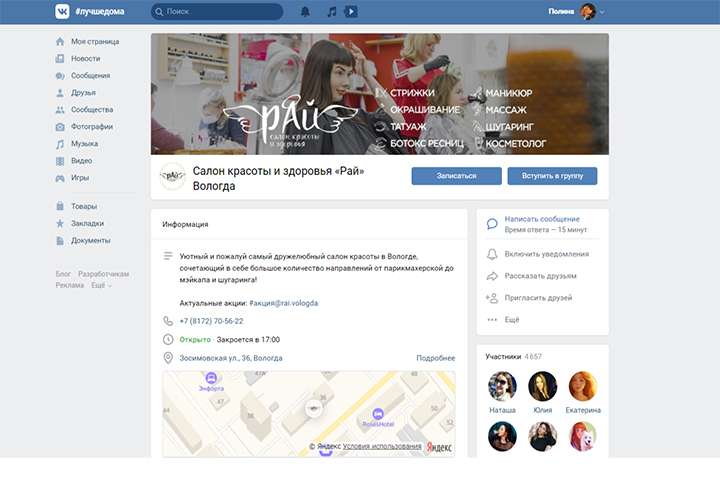Click Включить уведомления

(546, 254)
